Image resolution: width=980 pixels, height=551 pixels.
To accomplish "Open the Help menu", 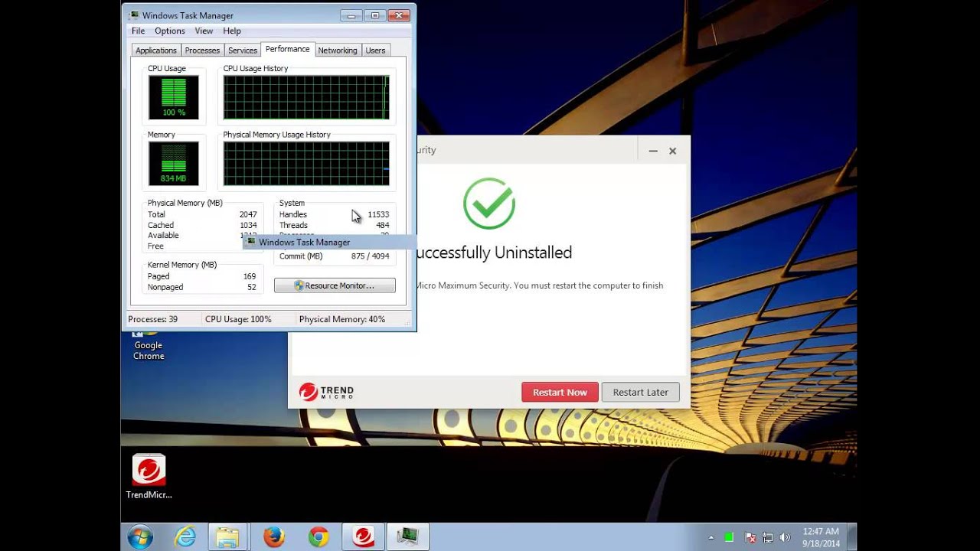I will click(x=232, y=31).
